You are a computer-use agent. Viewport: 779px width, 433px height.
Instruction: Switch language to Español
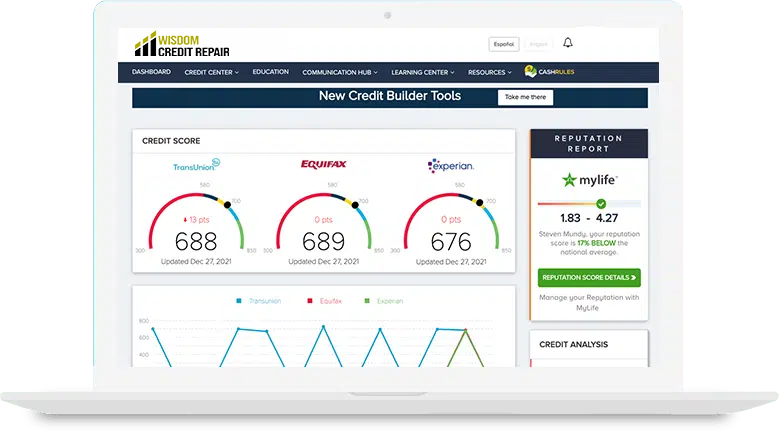coord(504,44)
